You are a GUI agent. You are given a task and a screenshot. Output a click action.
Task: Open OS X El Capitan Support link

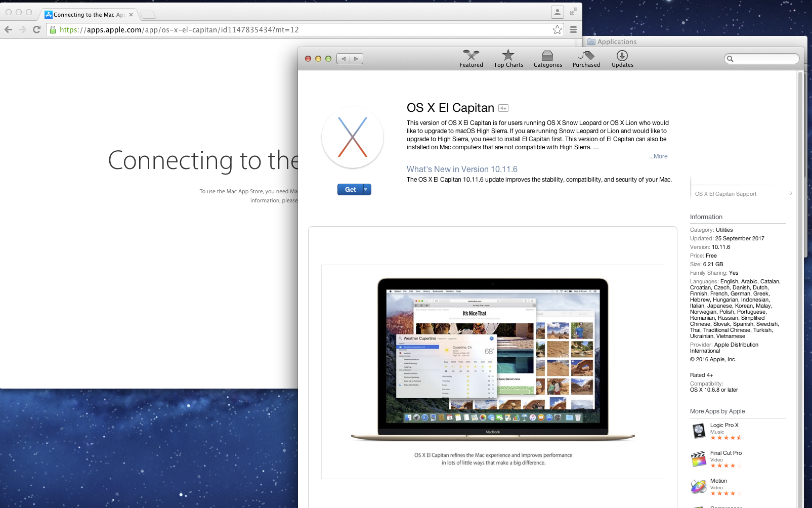[725, 194]
